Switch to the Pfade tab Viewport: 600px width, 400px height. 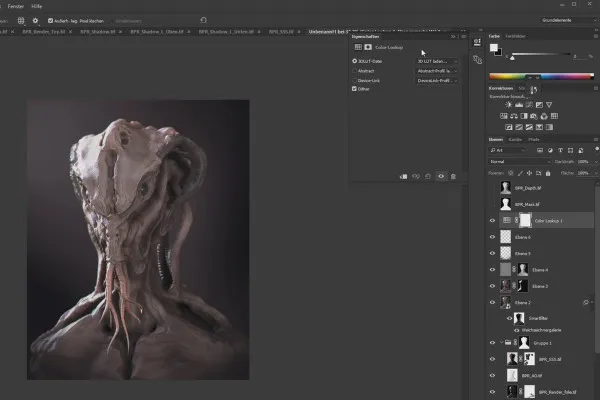[533, 140]
